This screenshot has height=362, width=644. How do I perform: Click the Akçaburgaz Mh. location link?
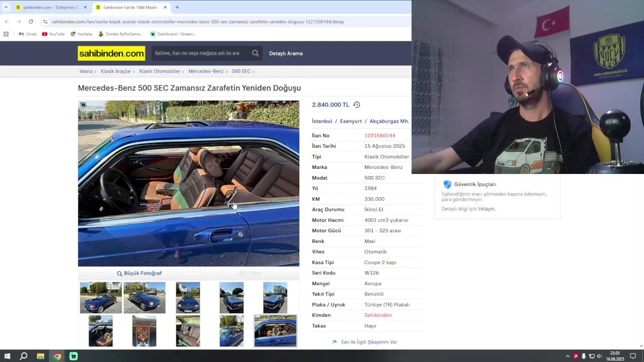pyautogui.click(x=389, y=121)
